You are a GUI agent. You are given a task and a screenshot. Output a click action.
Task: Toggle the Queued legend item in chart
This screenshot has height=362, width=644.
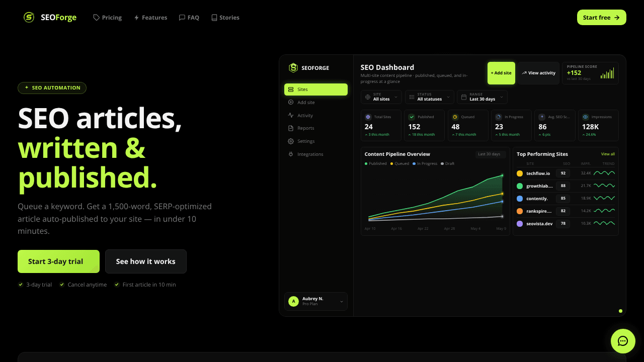400,163
